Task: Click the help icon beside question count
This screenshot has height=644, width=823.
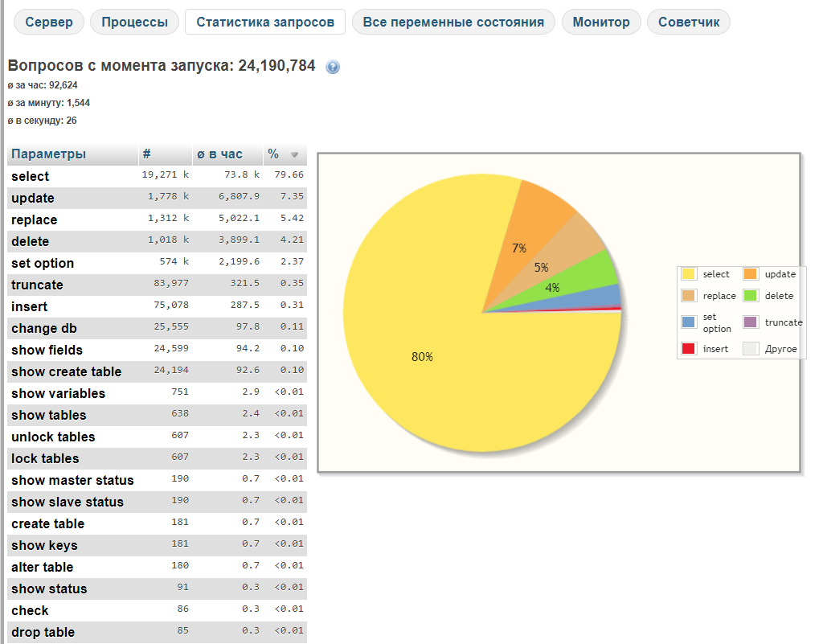Action: point(333,68)
